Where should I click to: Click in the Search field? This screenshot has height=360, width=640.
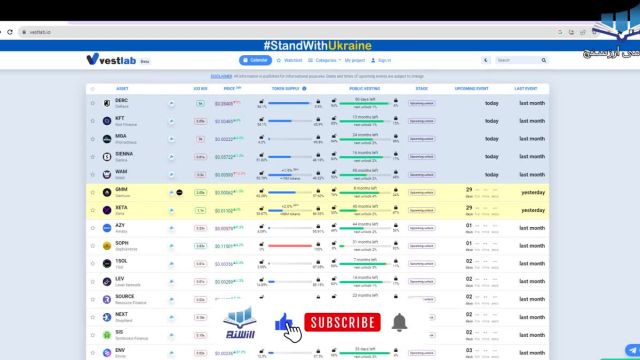pyautogui.click(x=517, y=60)
